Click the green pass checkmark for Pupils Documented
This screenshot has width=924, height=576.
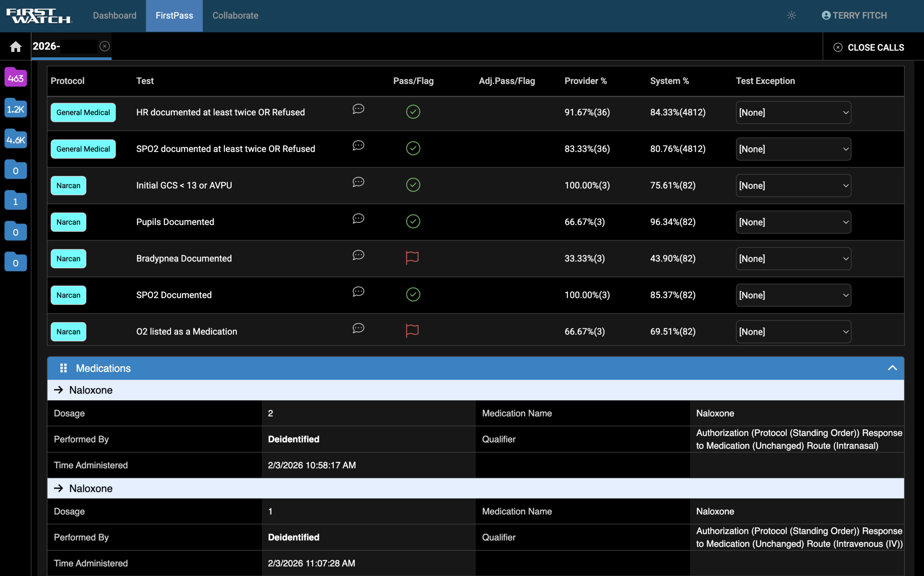tap(413, 221)
